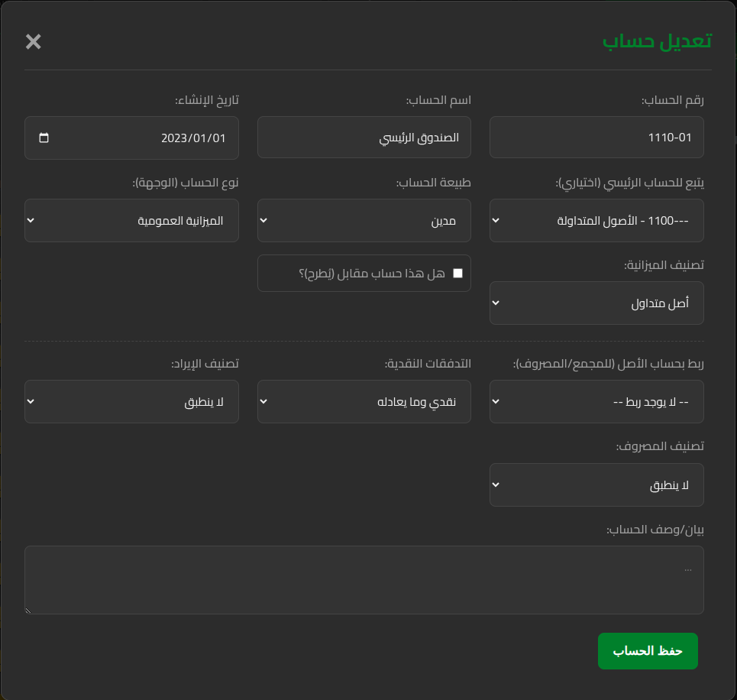Open the طبيعة الحساب dropdown showing مدين

(x=364, y=221)
